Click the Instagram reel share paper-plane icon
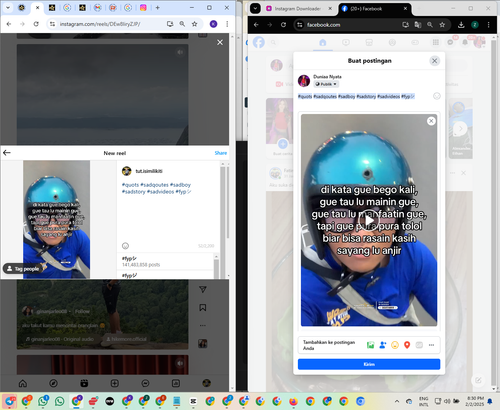This screenshot has width=500, height=410. pyautogui.click(x=203, y=289)
